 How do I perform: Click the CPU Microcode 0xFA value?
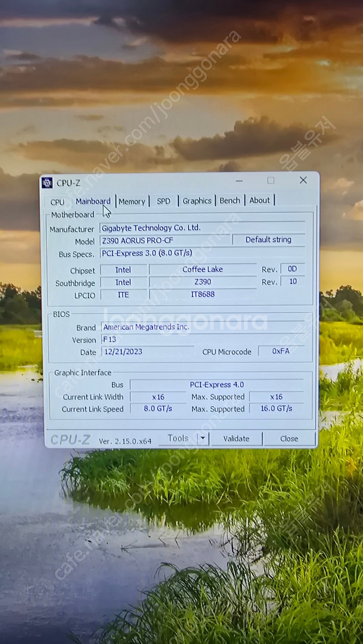click(281, 351)
